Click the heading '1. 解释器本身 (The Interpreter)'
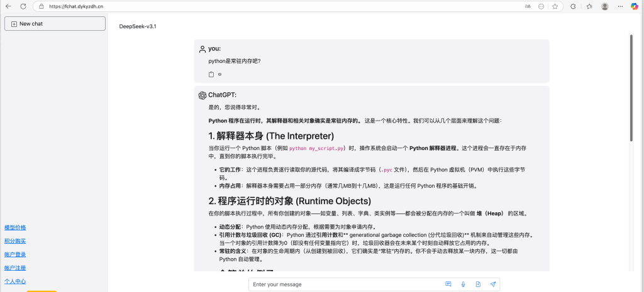The width and height of the screenshot is (644, 292). click(x=271, y=136)
